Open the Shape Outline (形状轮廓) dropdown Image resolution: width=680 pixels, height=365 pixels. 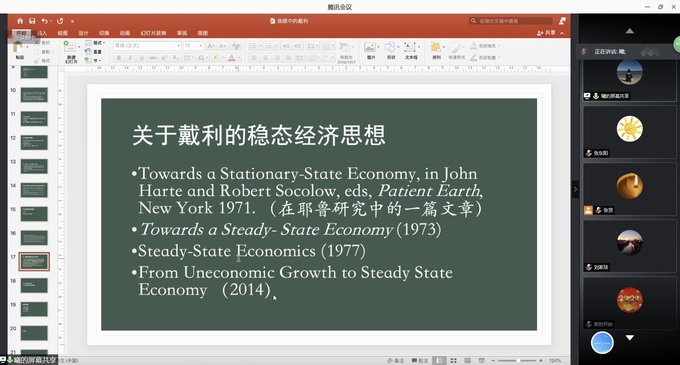click(486, 57)
